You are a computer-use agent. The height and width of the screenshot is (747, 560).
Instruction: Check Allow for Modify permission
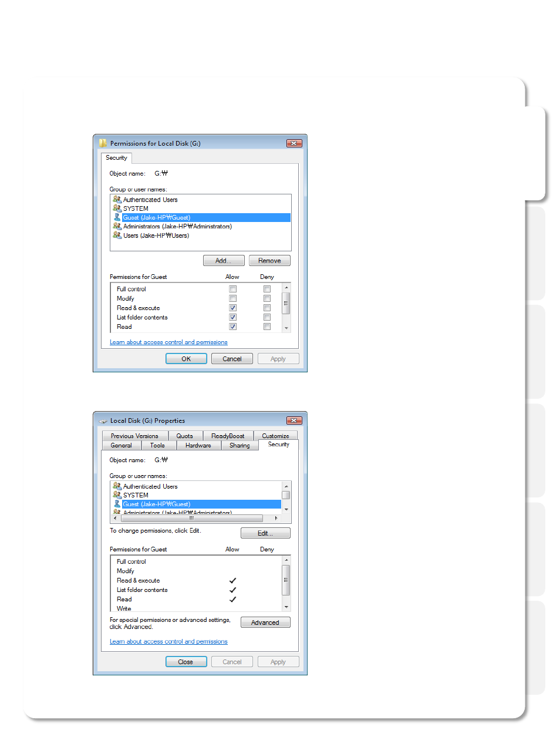(232, 298)
